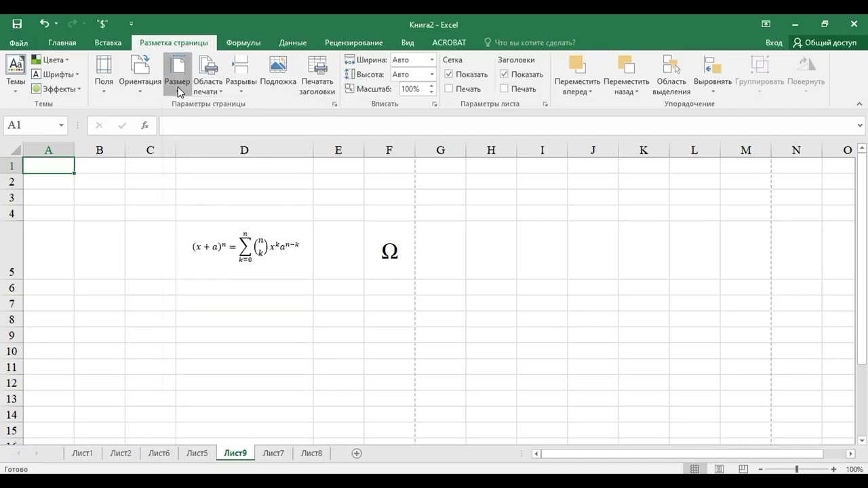Open Параметры листа dialog launcher

pos(545,104)
